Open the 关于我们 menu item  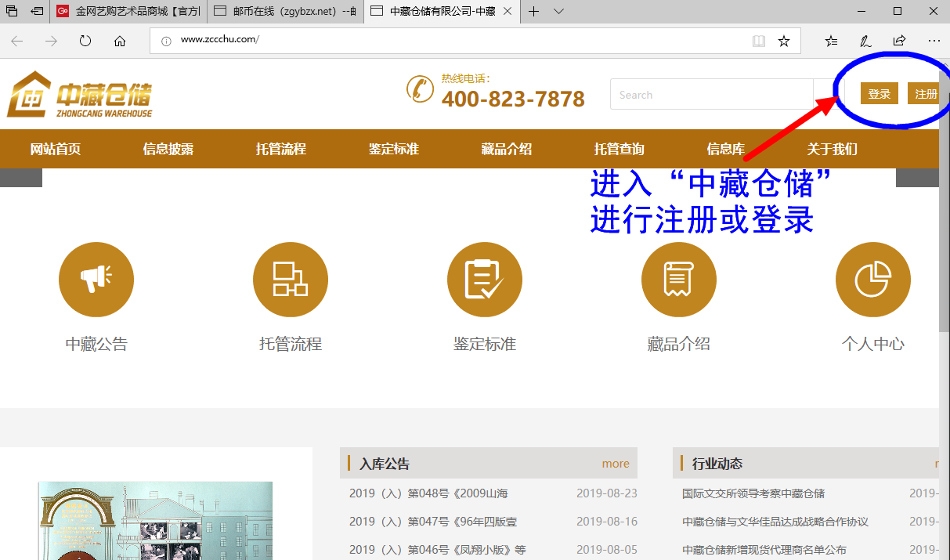click(x=832, y=149)
